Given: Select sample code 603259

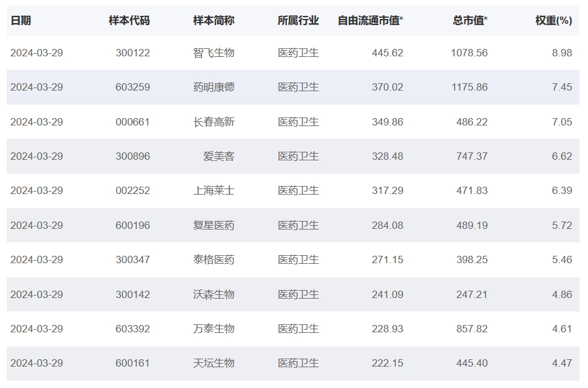Looking at the screenshot, I should tap(133, 87).
